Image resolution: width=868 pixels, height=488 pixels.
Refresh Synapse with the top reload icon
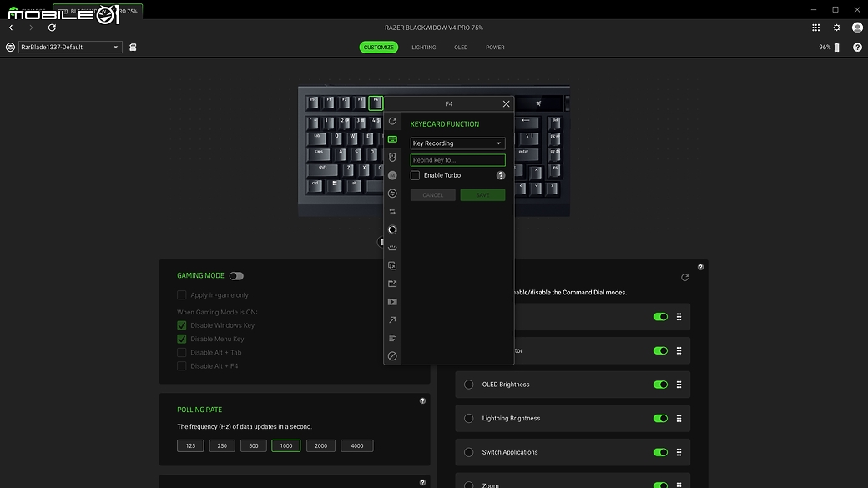click(52, 28)
